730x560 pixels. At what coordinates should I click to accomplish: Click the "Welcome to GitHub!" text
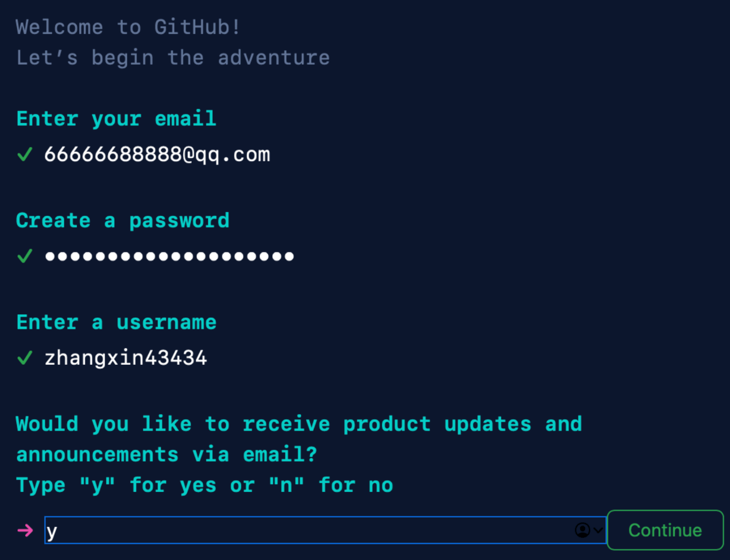pyautogui.click(x=128, y=27)
